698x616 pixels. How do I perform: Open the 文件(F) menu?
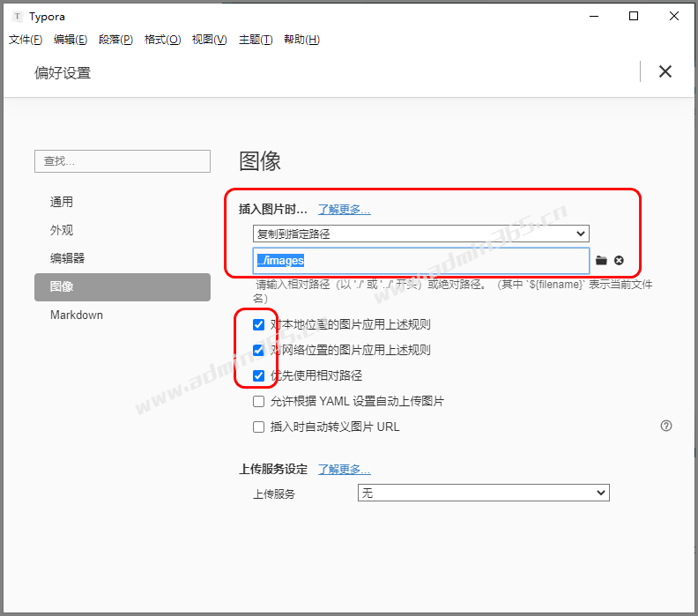(26, 40)
